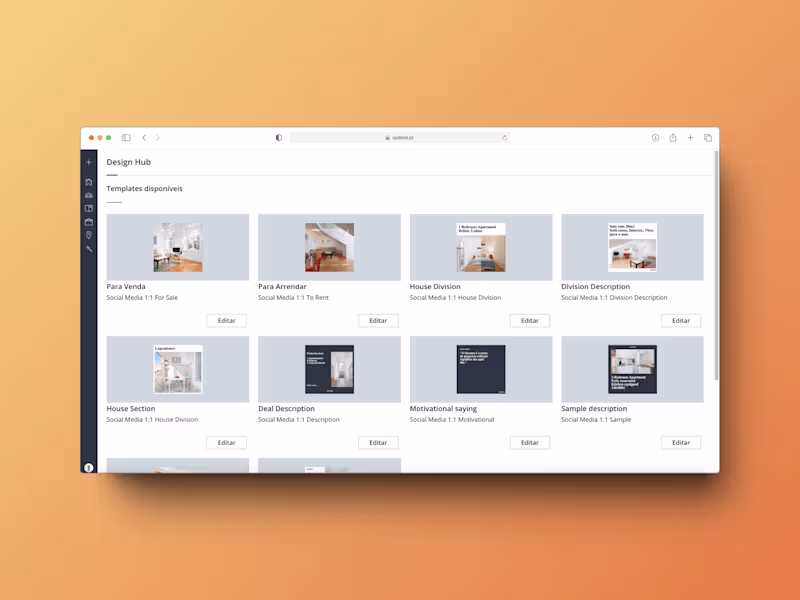This screenshot has width=800, height=600.
Task: Select the Deal Description template thumbnail
Action: coord(329,369)
